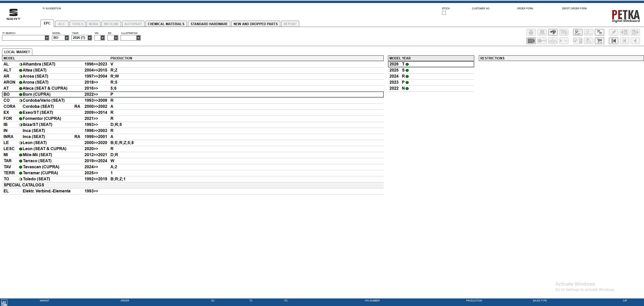Image resolution: width=644 pixels, height=306 pixels.
Task: Click the double shopping carts icon
Action: coord(599,32)
